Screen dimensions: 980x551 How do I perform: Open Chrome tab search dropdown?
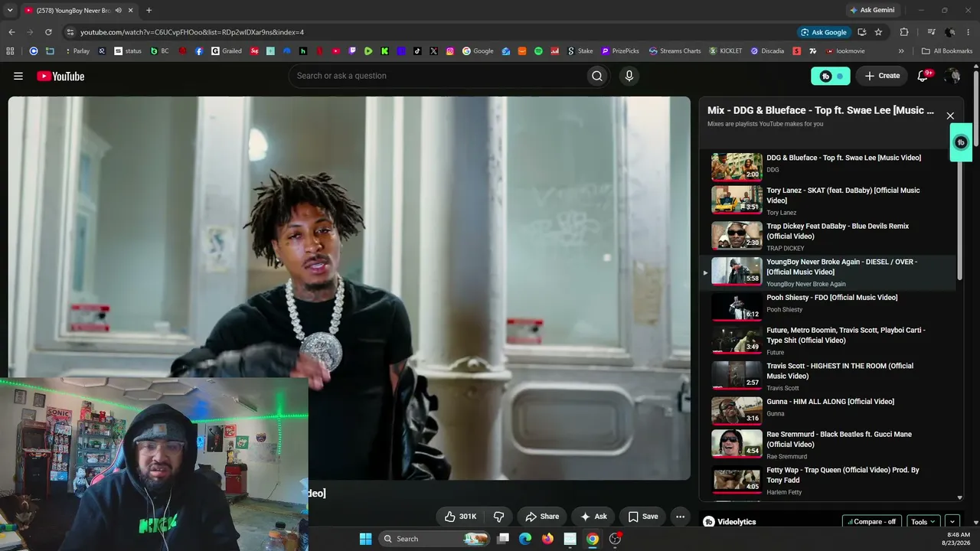10,10
